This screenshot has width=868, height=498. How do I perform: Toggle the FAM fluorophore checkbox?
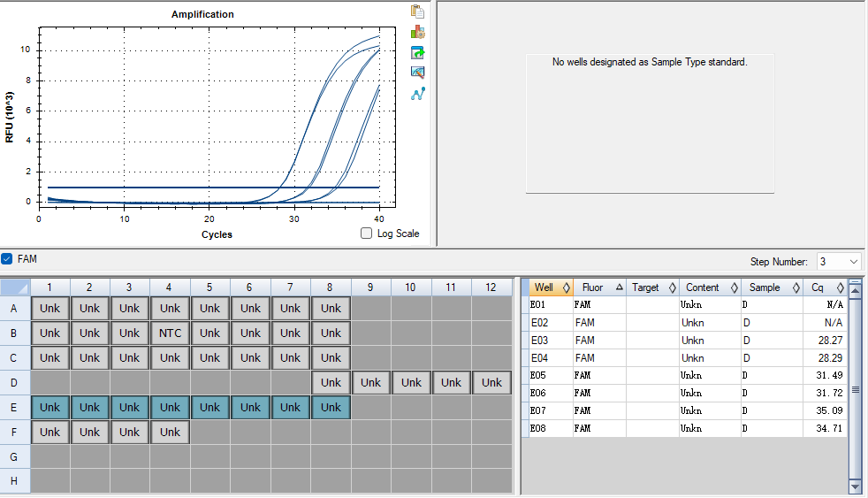click(x=7, y=258)
